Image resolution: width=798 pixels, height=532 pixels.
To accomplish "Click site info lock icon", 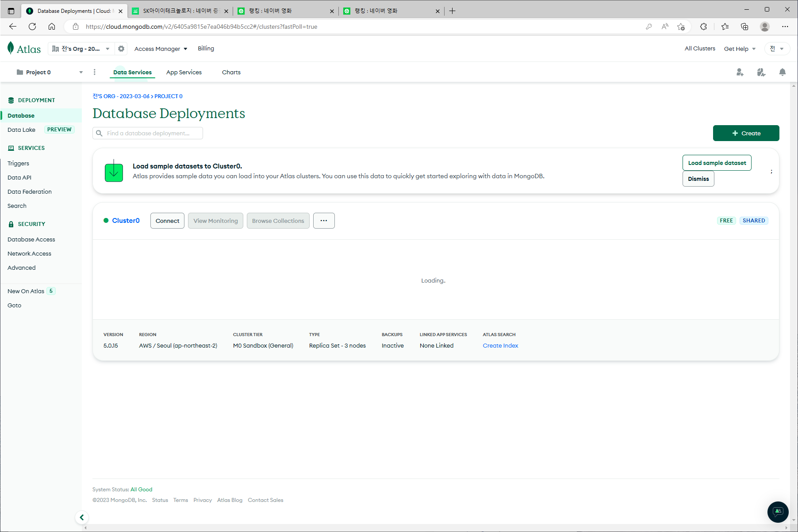I will tap(76, 27).
